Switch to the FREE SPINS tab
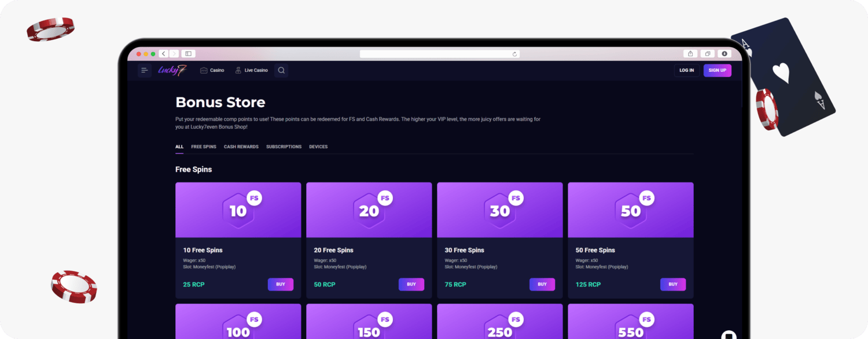 point(204,147)
